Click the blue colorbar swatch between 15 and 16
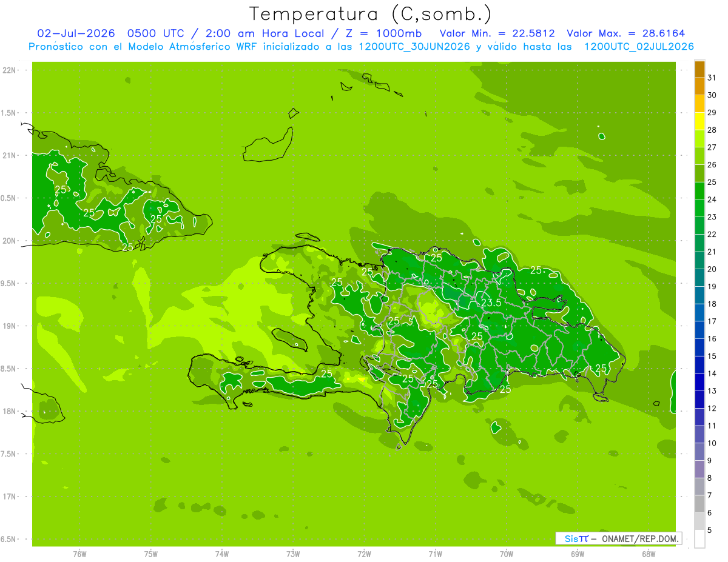 699,347
